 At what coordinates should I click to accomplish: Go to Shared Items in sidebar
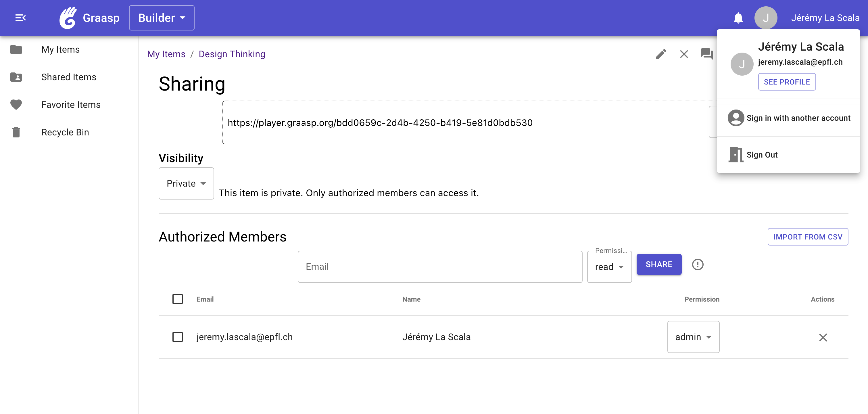[68, 77]
